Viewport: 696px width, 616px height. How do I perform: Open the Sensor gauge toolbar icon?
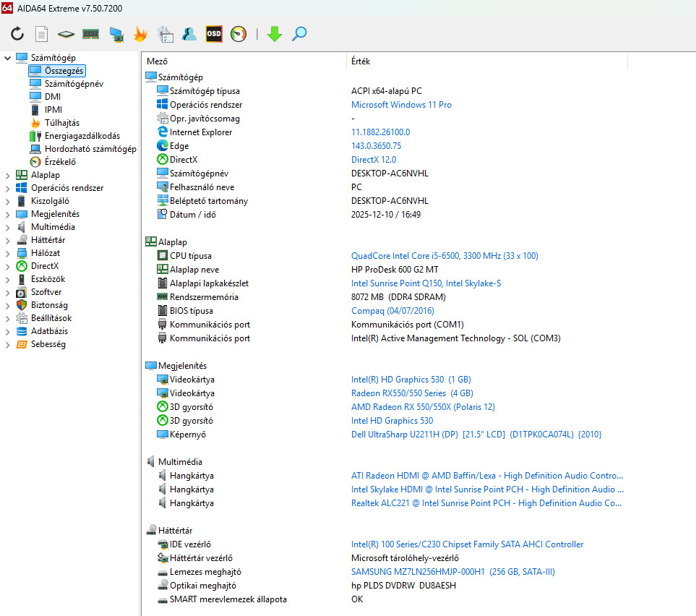click(239, 34)
